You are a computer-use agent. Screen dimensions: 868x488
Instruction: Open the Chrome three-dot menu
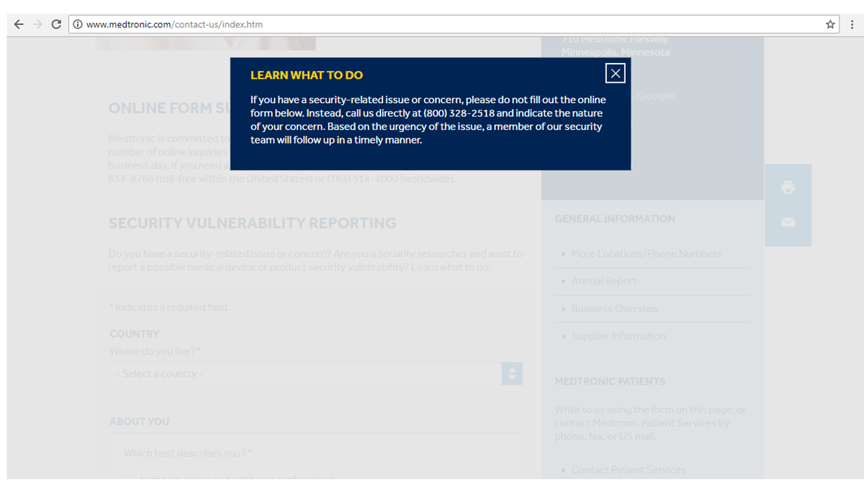click(x=852, y=24)
